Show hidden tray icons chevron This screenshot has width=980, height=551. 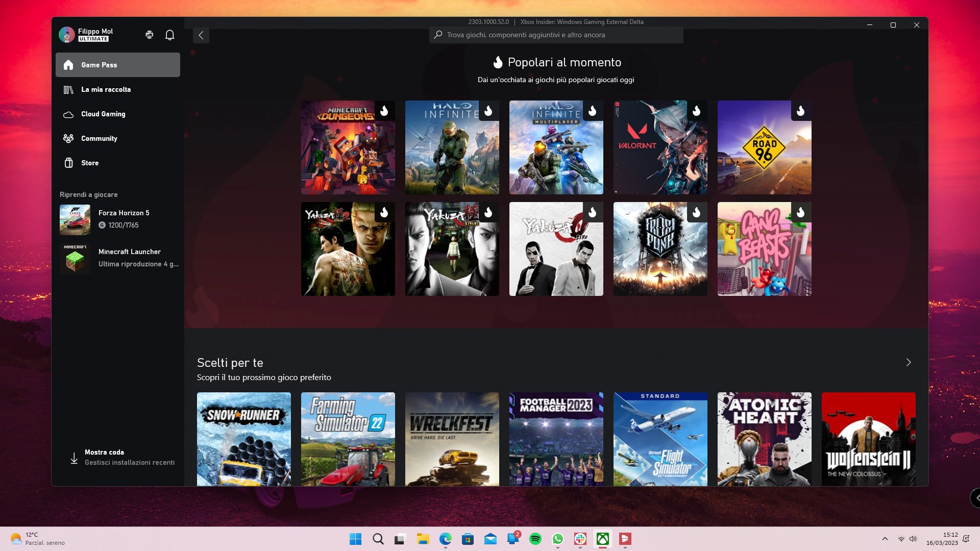(x=885, y=539)
